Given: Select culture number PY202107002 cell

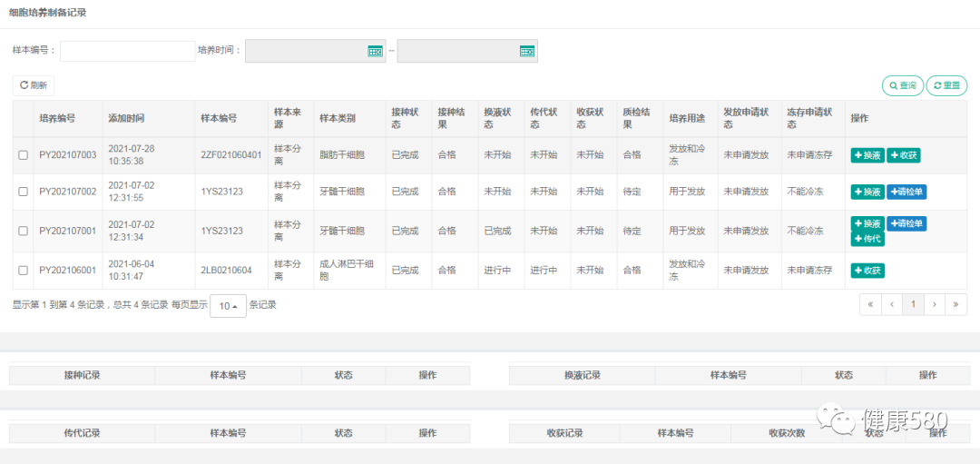Looking at the screenshot, I should coord(67,192).
